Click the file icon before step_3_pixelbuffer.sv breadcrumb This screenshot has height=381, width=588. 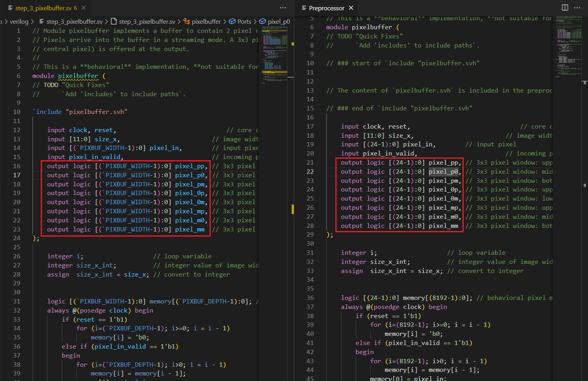coord(114,21)
